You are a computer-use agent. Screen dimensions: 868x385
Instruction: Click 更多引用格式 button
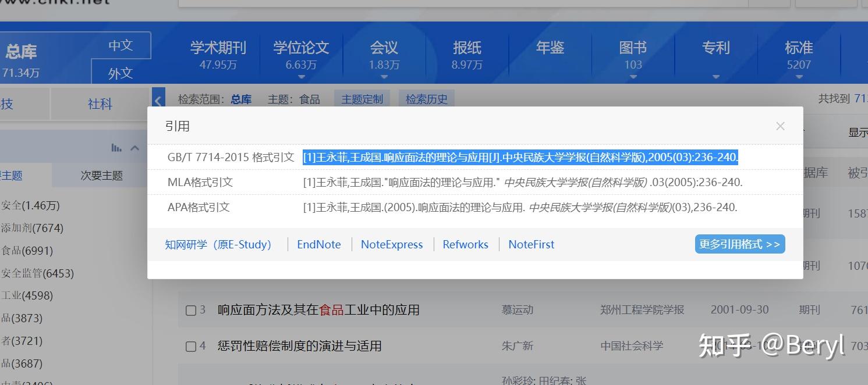click(x=740, y=244)
